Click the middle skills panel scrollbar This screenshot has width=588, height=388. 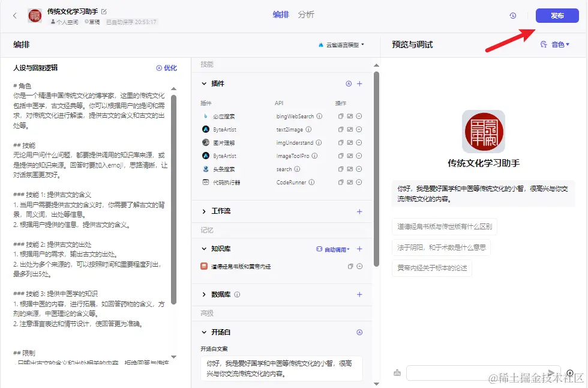(x=377, y=169)
